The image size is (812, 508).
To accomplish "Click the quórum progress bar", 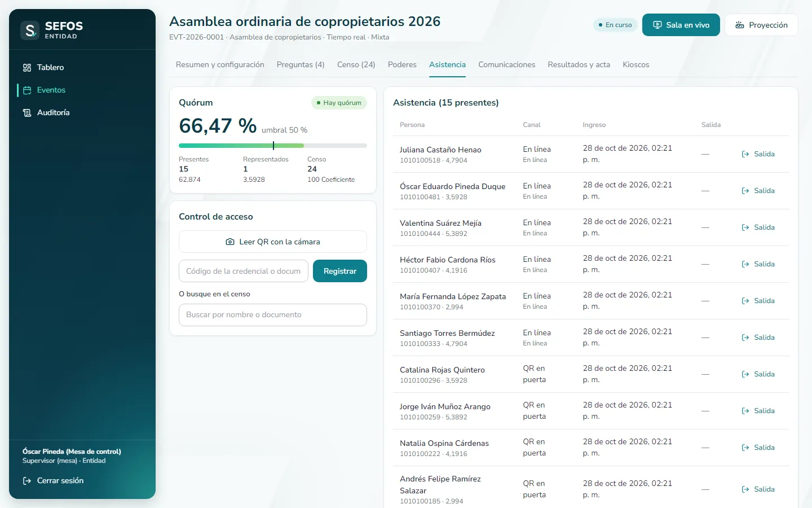I will (273, 146).
